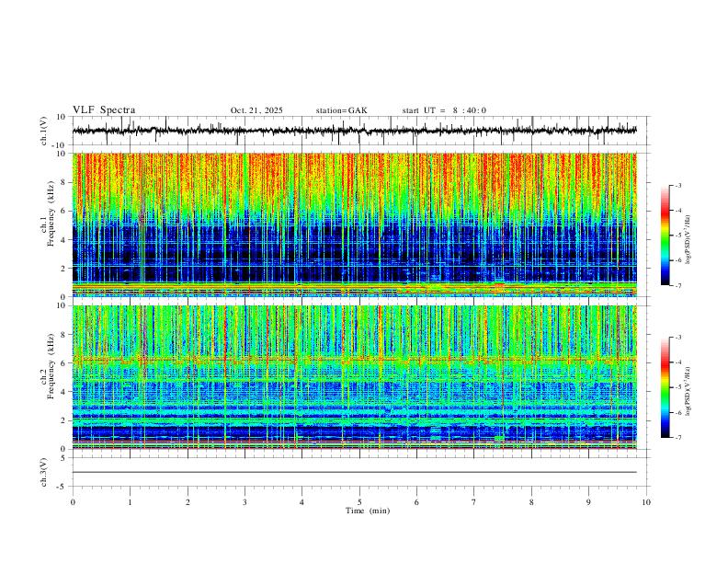Click the "-7" tick on ch.1 color bar
The image size is (728, 563).
coord(677,285)
